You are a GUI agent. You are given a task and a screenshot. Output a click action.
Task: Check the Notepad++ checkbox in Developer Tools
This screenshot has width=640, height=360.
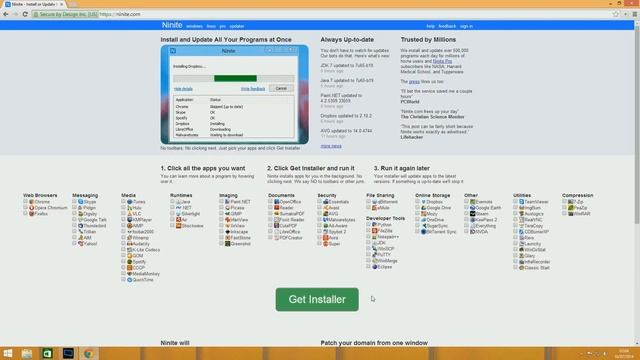368,236
